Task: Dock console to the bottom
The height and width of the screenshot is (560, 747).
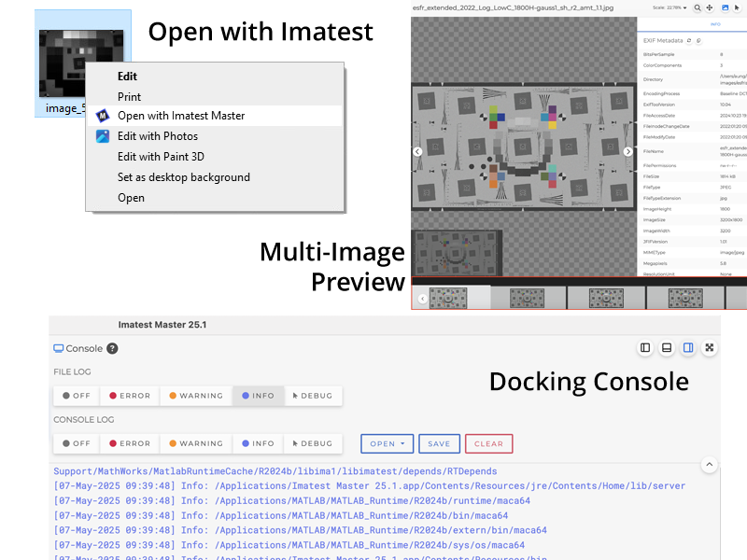Action: tap(667, 347)
